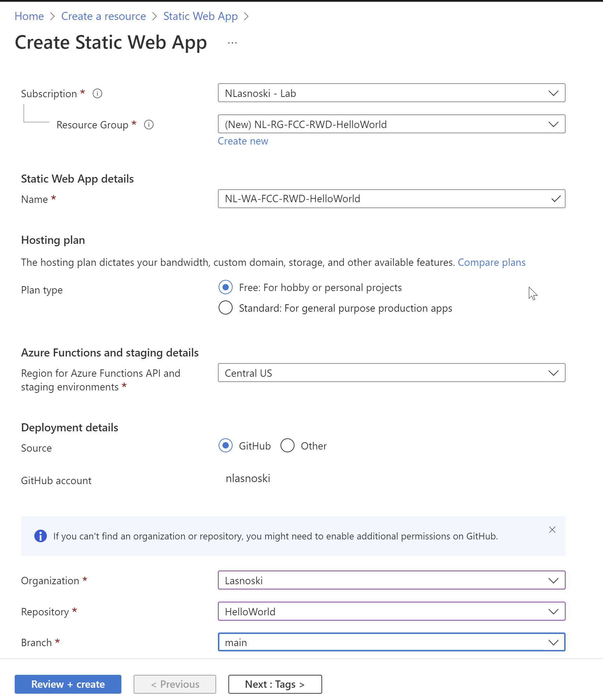Click the Resource Group info icon

[149, 125]
